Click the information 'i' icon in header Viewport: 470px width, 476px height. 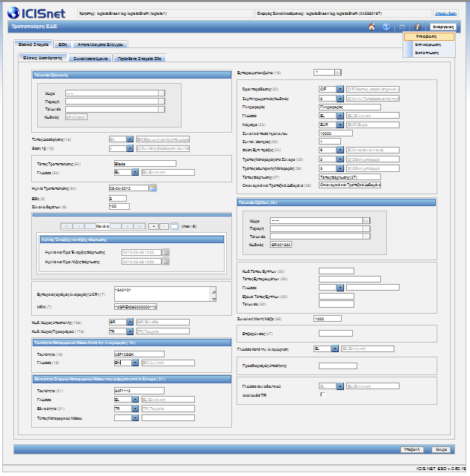point(418,27)
